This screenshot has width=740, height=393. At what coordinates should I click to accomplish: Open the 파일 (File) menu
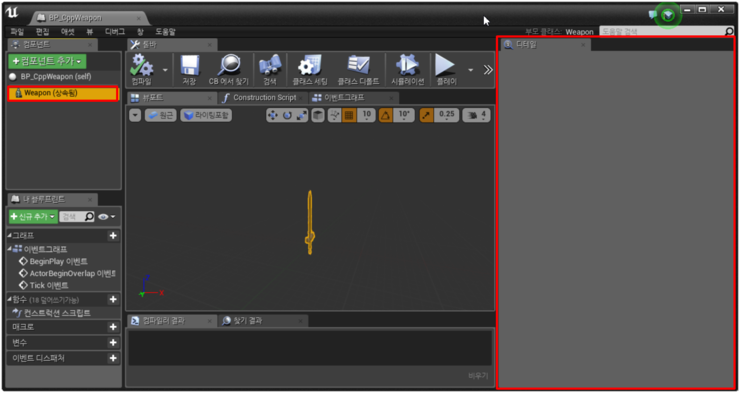pyautogui.click(x=17, y=32)
